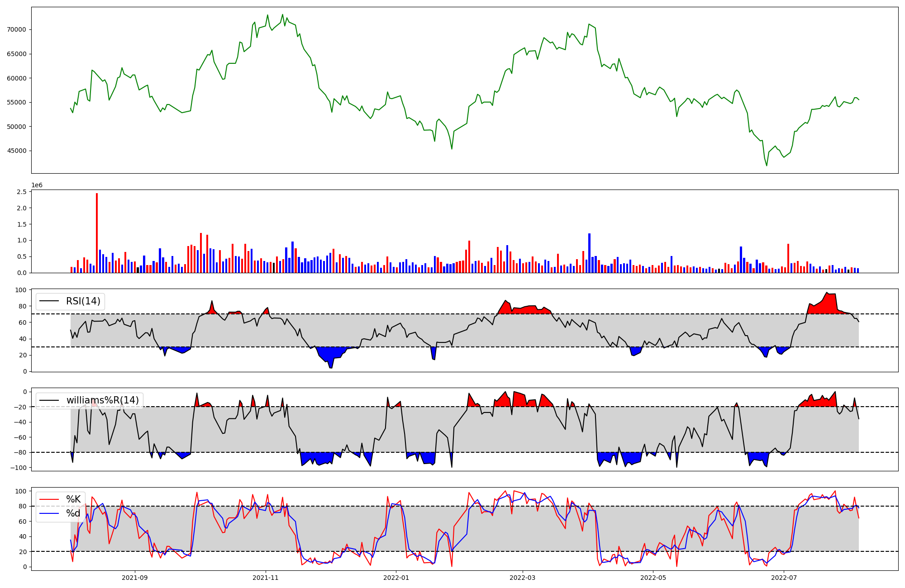Click the williams%R(14) legend entry

(x=102, y=400)
